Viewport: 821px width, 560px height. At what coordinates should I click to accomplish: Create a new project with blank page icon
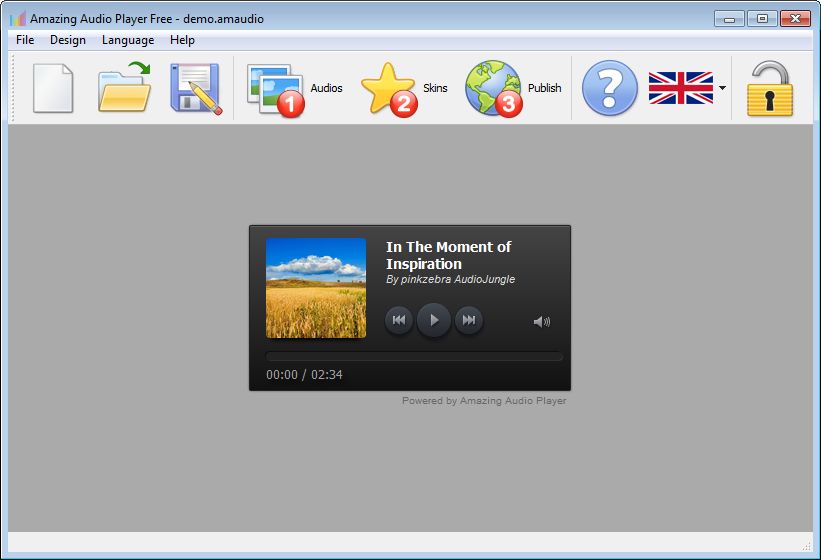[53, 88]
